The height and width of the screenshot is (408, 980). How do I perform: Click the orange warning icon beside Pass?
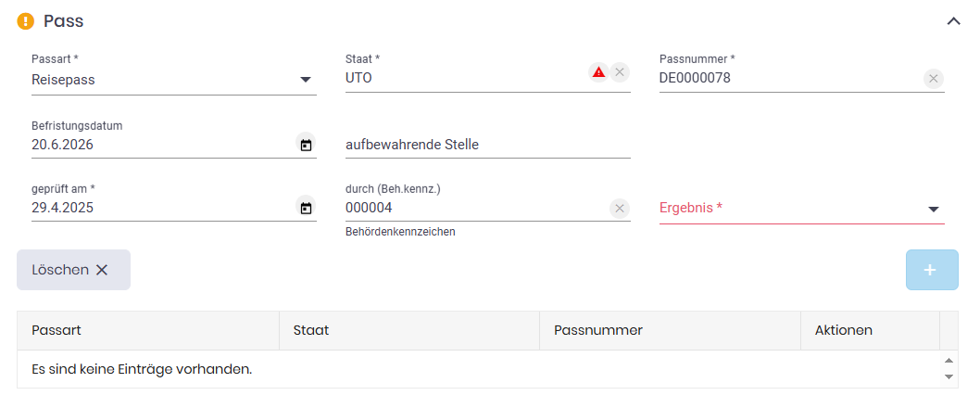tap(26, 21)
